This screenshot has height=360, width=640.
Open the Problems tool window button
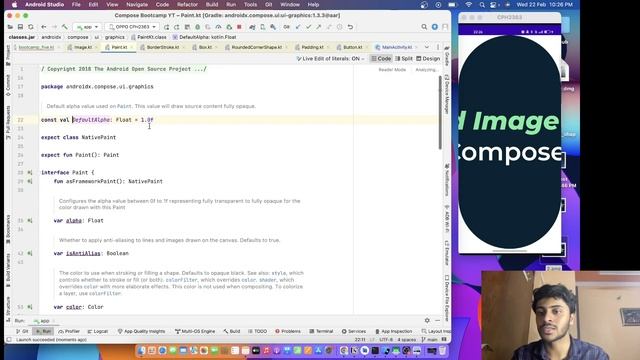tap(288, 331)
